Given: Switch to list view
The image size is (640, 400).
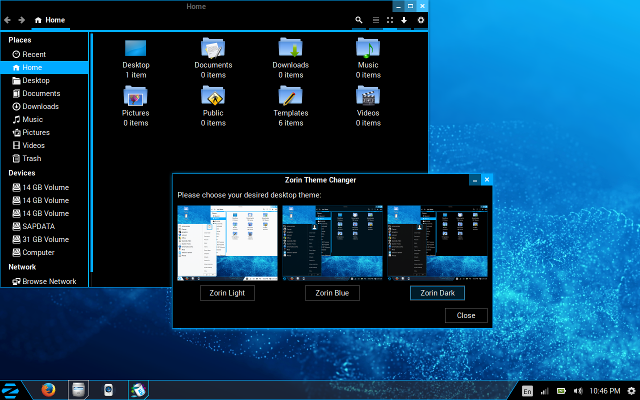Looking at the screenshot, I should (376, 20).
